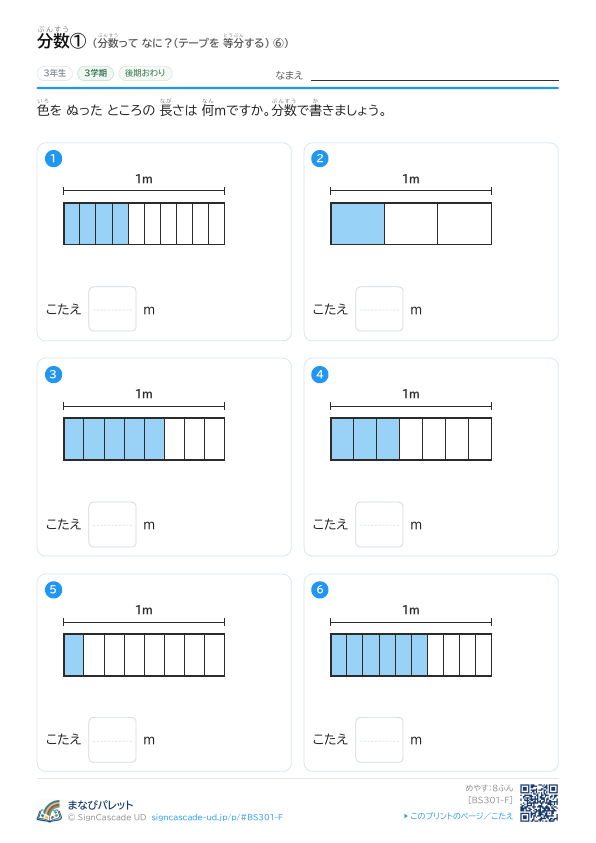Click the answer box for question 5
Screen dimensions: 596x843
point(112,740)
